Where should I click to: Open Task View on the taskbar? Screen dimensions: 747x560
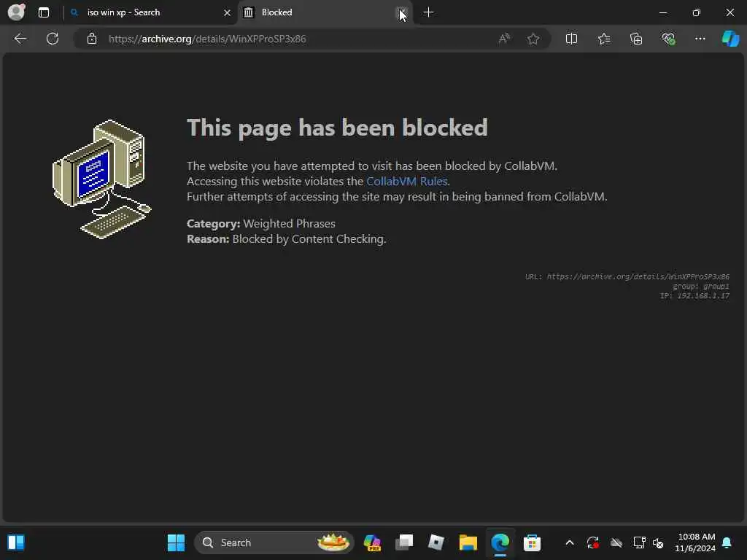click(404, 542)
